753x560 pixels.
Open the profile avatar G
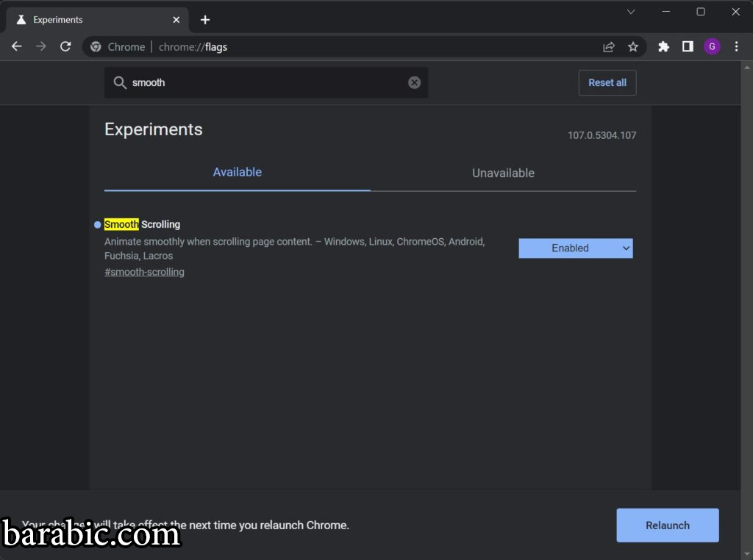coord(712,46)
